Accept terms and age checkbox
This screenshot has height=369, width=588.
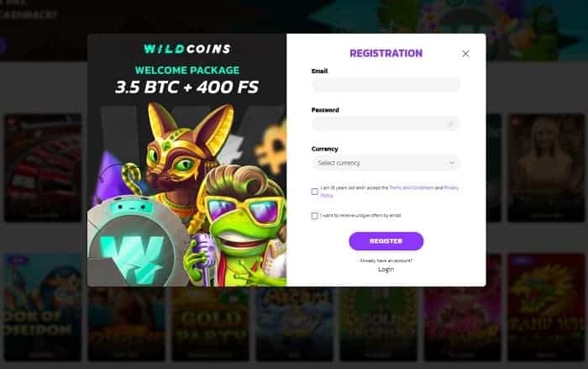click(315, 192)
